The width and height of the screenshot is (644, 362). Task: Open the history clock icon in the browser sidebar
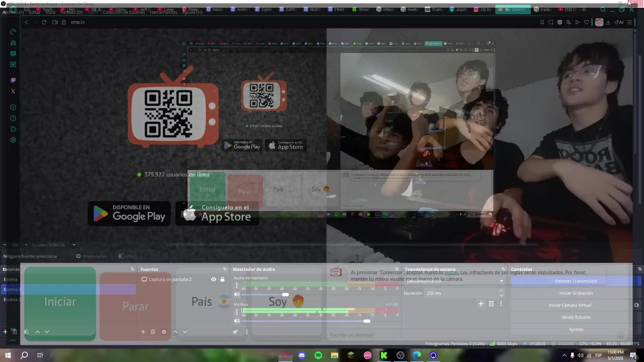tap(13, 118)
